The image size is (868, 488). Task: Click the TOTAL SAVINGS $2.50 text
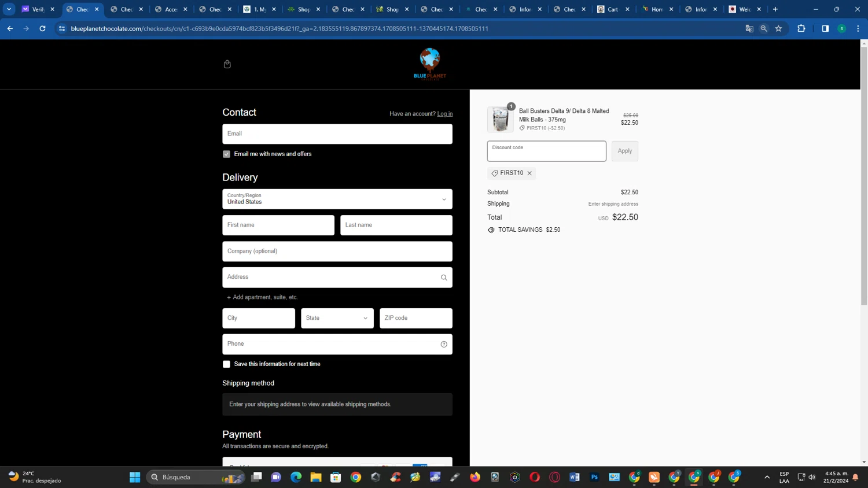click(529, 230)
